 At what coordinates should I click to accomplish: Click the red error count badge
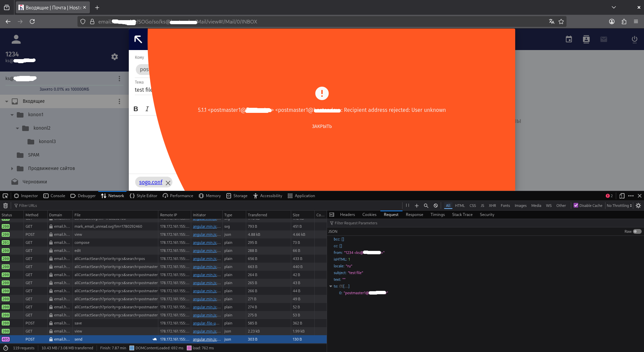(x=609, y=196)
